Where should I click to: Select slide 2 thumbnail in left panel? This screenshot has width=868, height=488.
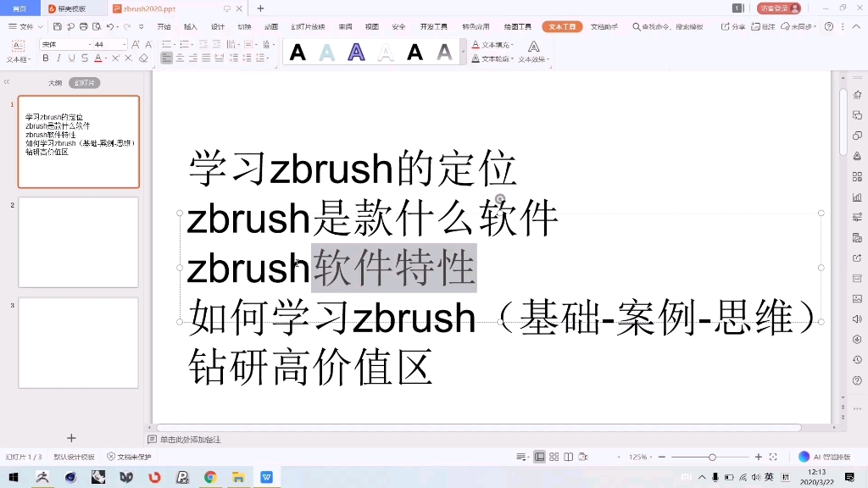pyautogui.click(x=78, y=241)
